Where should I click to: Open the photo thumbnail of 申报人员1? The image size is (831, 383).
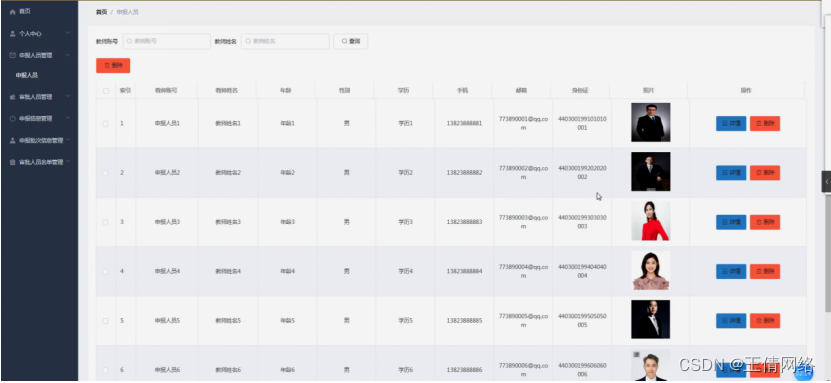(x=650, y=122)
